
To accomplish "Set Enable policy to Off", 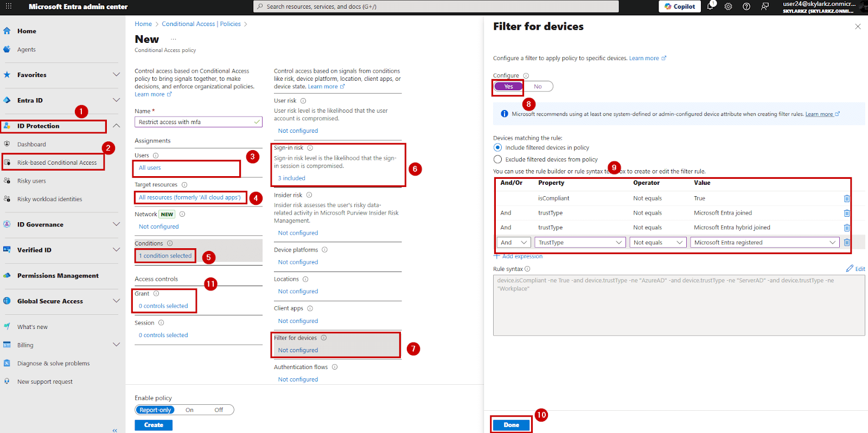I will [219, 410].
